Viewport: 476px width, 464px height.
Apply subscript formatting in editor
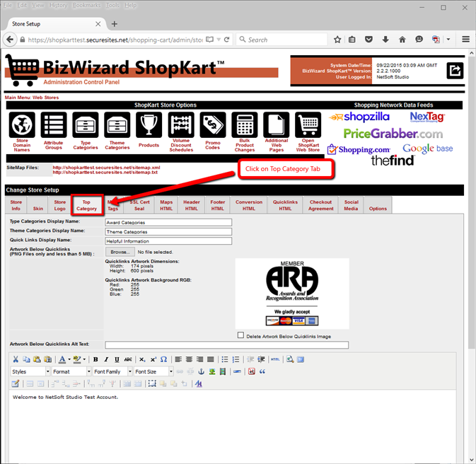point(142,359)
